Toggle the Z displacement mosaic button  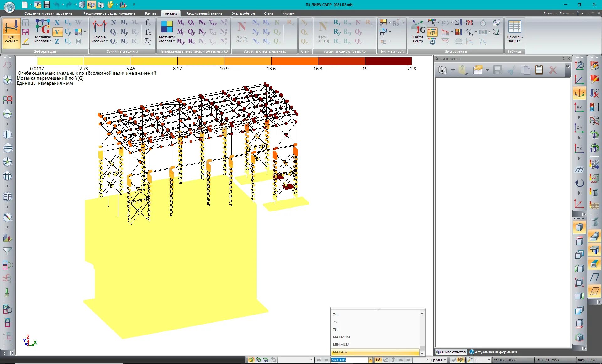[x=57, y=41]
